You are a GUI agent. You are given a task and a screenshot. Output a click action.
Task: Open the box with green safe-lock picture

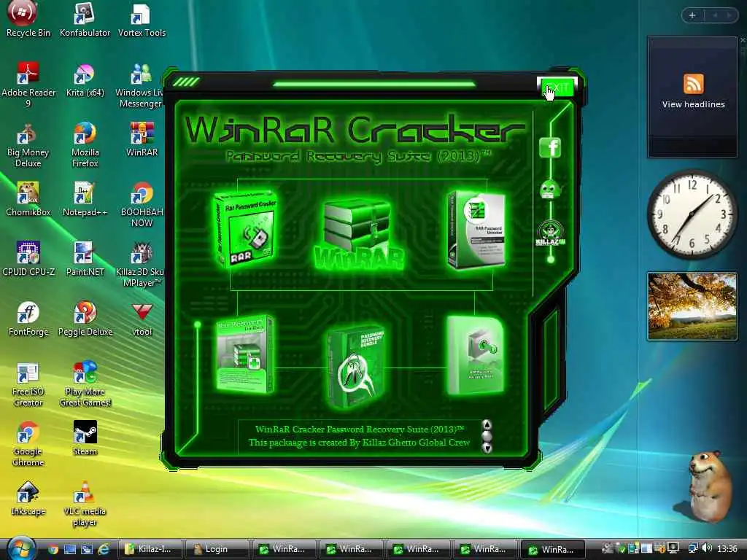point(474,355)
